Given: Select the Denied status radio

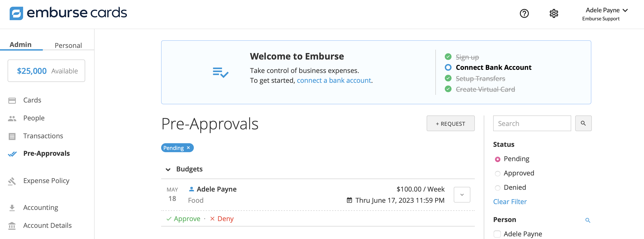Looking at the screenshot, I should click(x=497, y=188).
